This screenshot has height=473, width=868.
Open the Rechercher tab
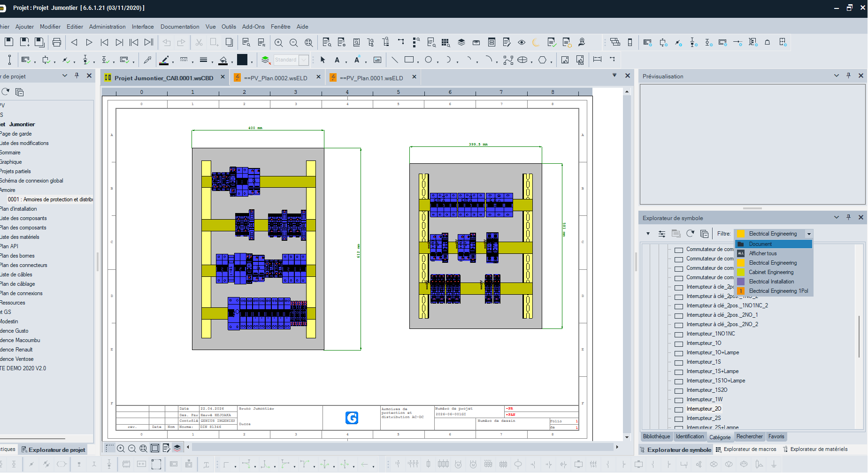749,436
